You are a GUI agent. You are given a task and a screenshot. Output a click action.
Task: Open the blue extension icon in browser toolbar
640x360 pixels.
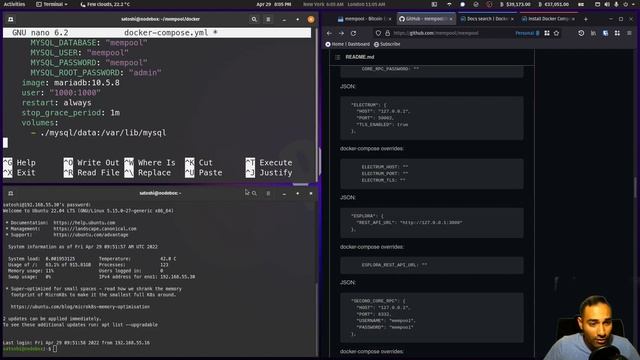(x=605, y=33)
